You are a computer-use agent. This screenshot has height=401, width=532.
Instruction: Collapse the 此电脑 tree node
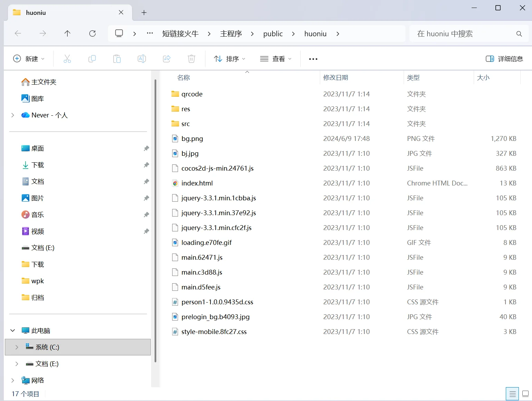pos(13,331)
